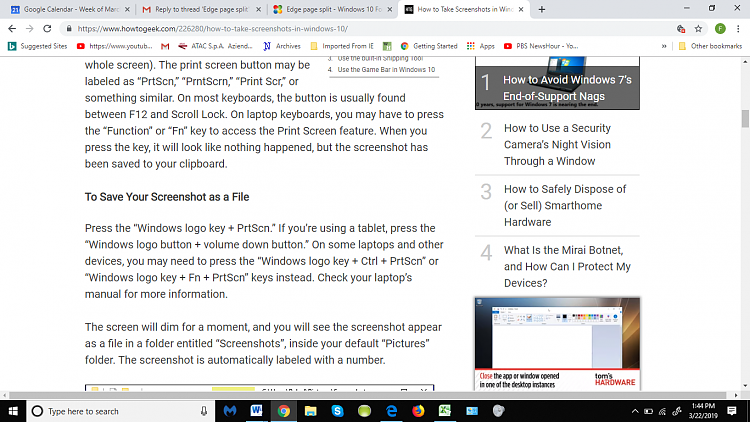Image resolution: width=750 pixels, height=422 pixels.
Task: Click the vertical scrollbar thumb
Action: click(745, 119)
